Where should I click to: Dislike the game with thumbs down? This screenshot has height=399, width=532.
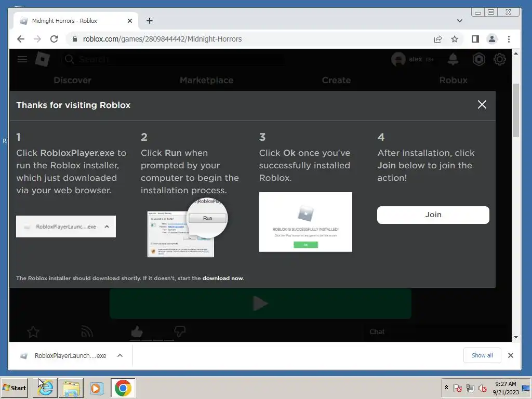tap(179, 331)
